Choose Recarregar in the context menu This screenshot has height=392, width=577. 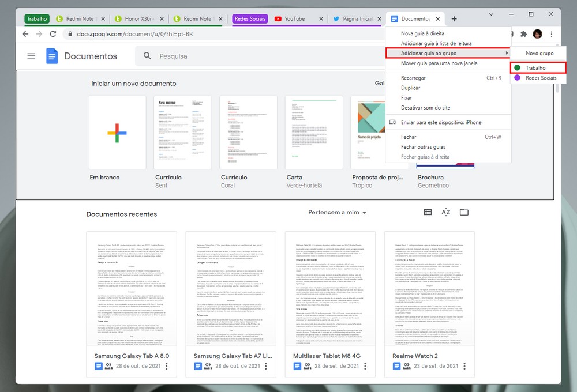tap(448, 78)
